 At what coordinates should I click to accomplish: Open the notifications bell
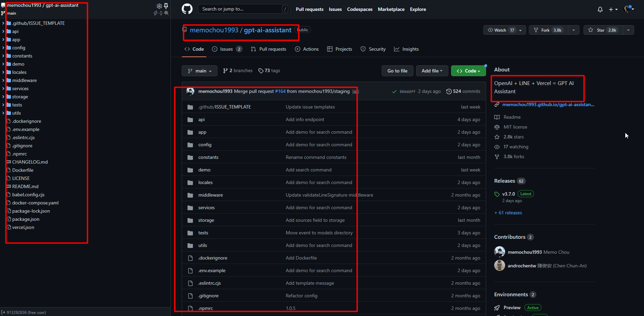click(x=600, y=9)
